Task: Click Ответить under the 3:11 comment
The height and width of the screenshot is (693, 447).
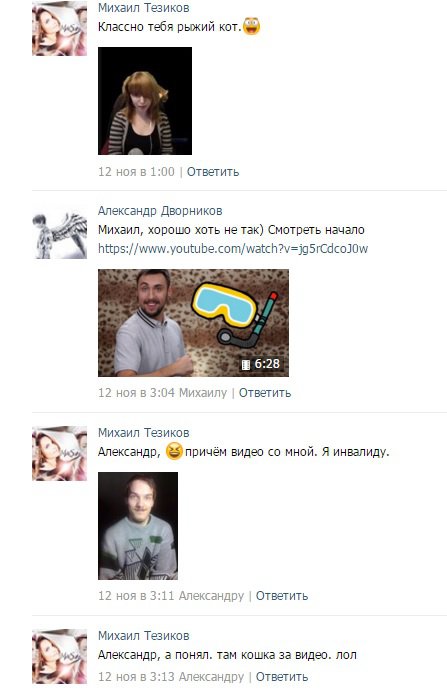Action: point(282,596)
